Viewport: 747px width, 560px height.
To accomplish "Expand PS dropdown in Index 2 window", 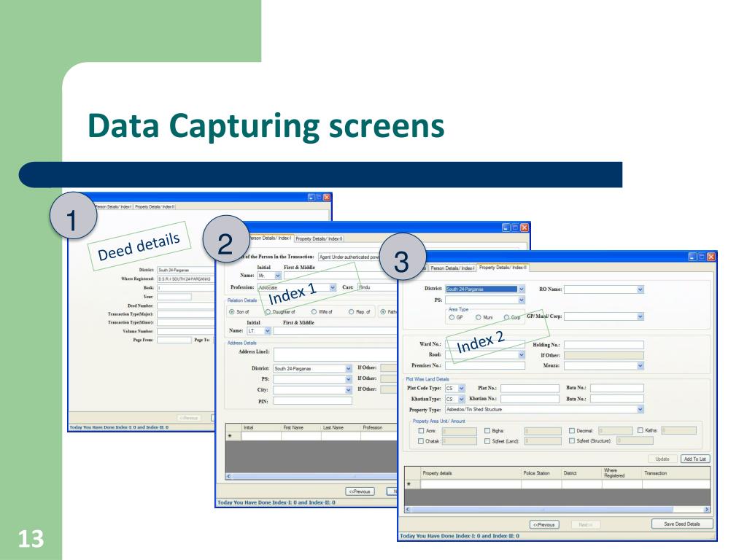I will [x=521, y=300].
